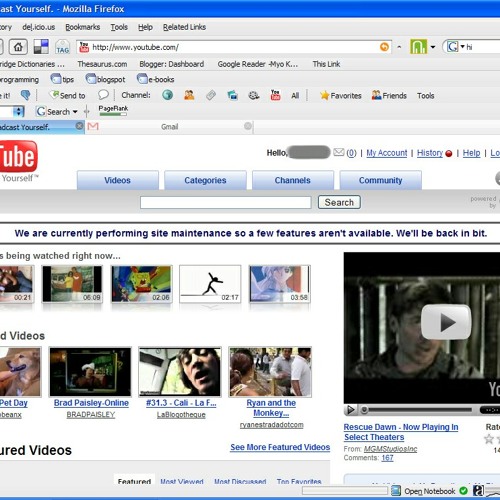Select the All channel option
Screen dimensions: 500x500
pos(295,96)
